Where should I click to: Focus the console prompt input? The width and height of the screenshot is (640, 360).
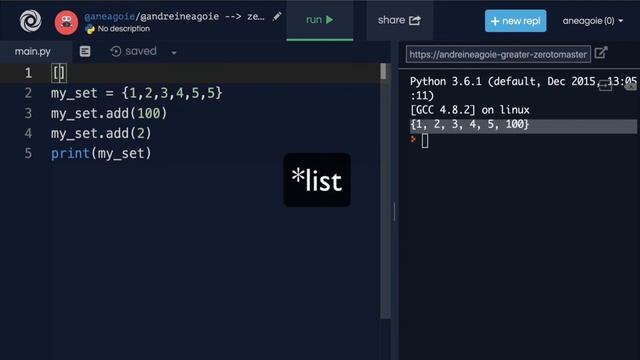[x=425, y=141]
